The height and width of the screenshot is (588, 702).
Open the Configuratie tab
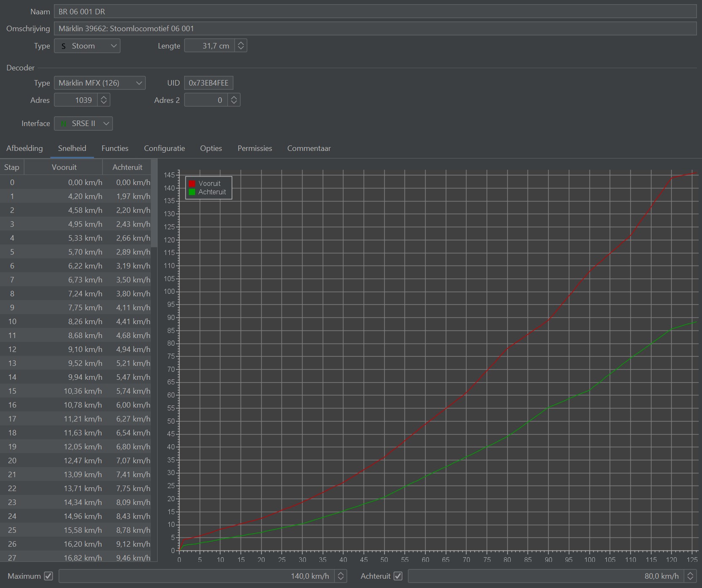click(164, 148)
